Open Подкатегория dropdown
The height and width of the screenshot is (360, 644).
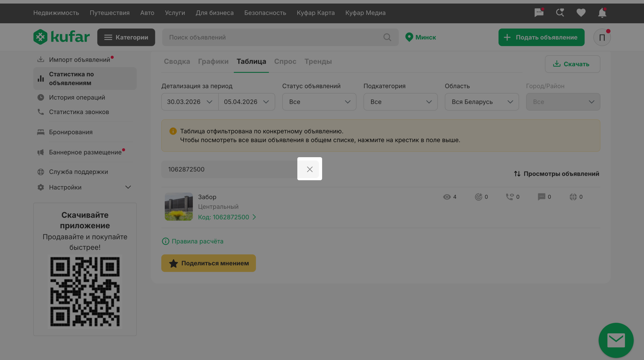(400, 102)
